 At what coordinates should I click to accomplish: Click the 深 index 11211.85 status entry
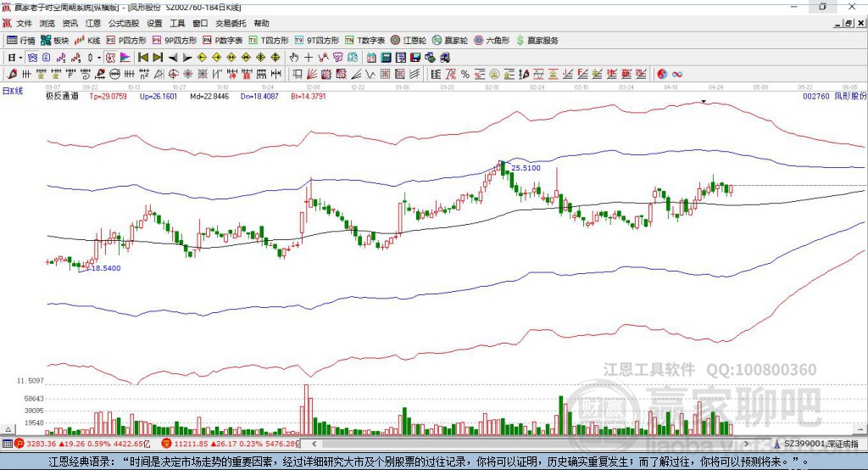click(231, 444)
